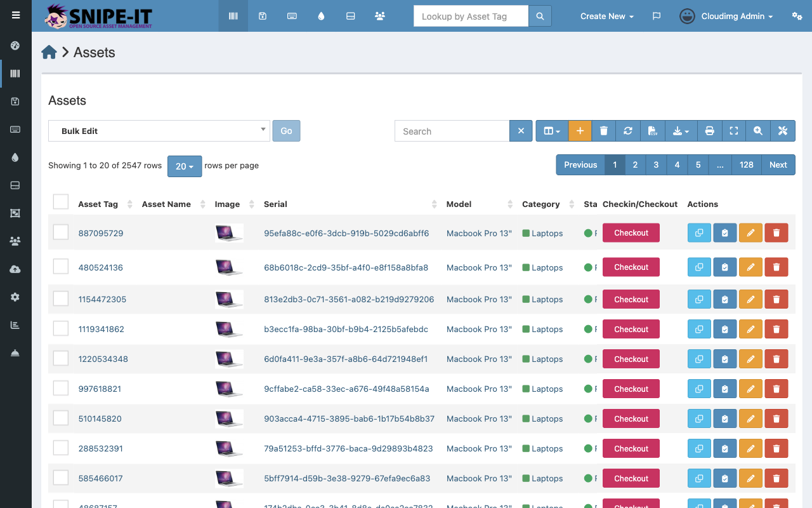Check the box for asset 887095729
The image size is (812, 508).
coord(61,232)
